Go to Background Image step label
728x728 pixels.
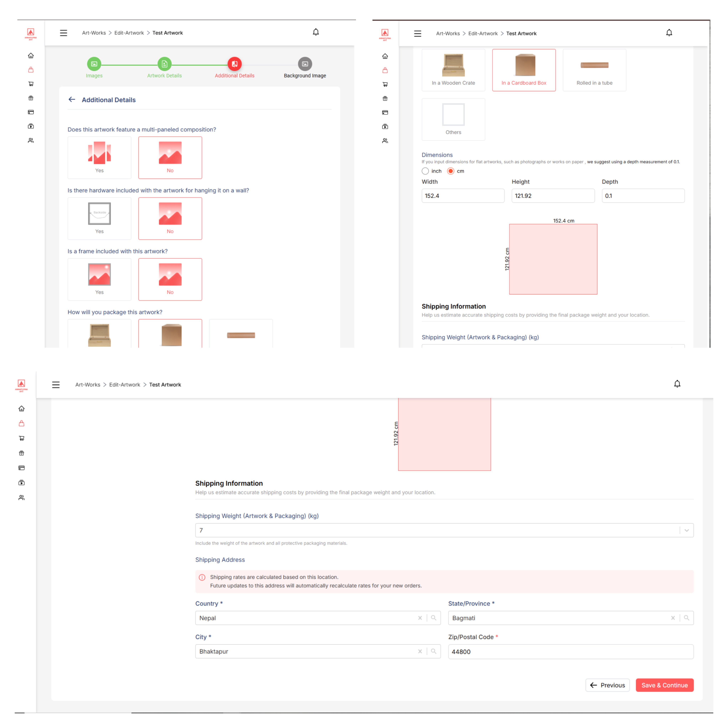[305, 76]
